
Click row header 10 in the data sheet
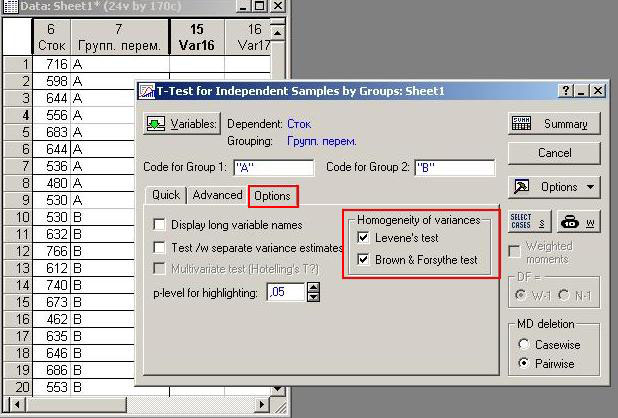point(17,217)
